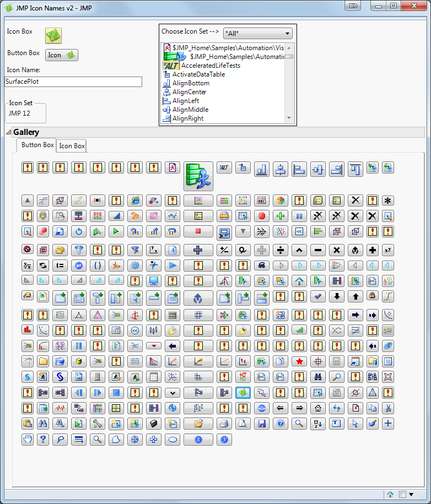This screenshot has width=431, height=504.
Task: Click the candlestick chart icon button
Action: [x=154, y=330]
